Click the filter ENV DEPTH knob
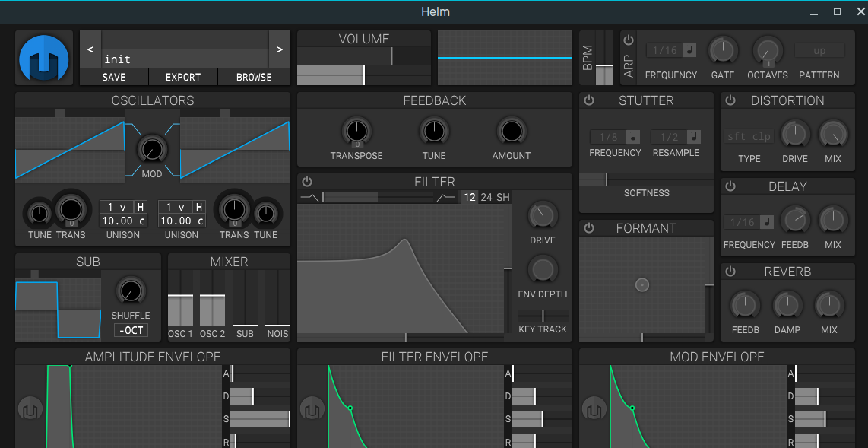This screenshot has height=448, width=868. click(543, 269)
